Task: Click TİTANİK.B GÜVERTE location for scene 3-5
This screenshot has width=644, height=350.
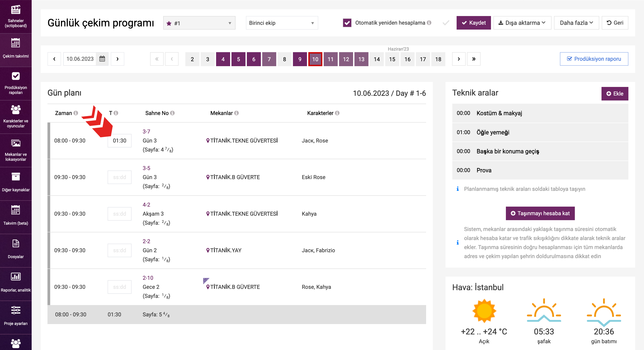Action: 235,177
